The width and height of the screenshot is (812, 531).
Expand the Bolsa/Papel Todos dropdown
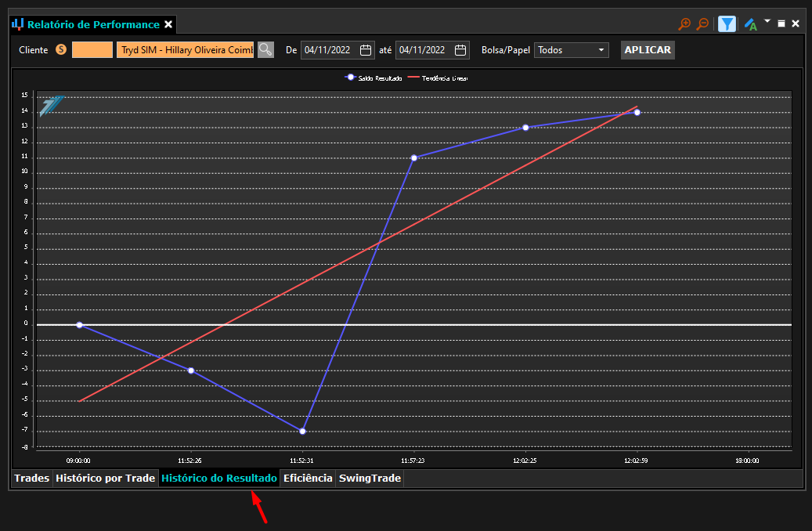571,50
